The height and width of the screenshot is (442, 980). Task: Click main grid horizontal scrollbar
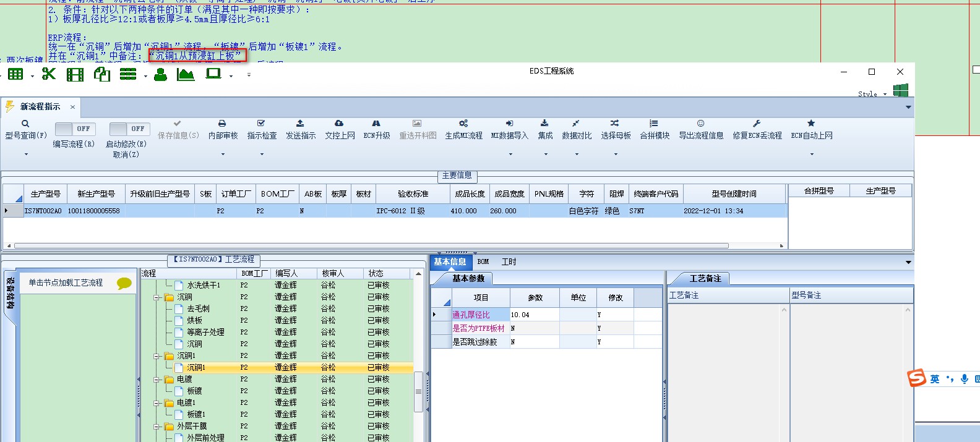tap(371, 245)
